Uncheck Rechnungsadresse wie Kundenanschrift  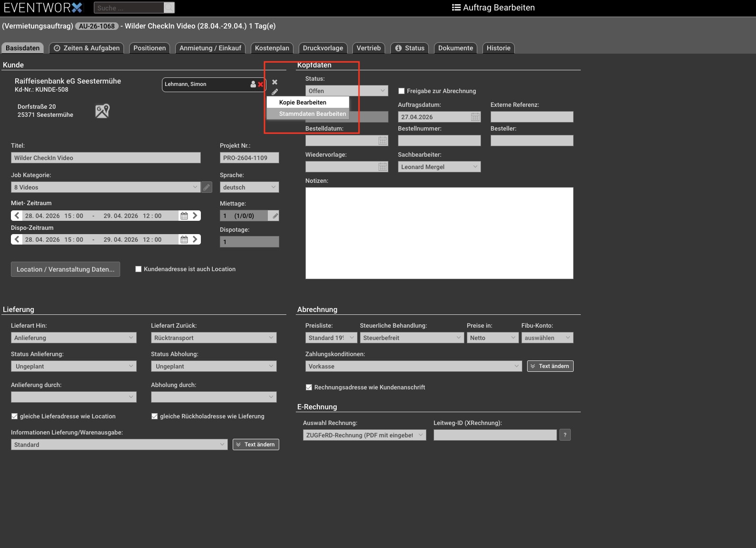309,387
